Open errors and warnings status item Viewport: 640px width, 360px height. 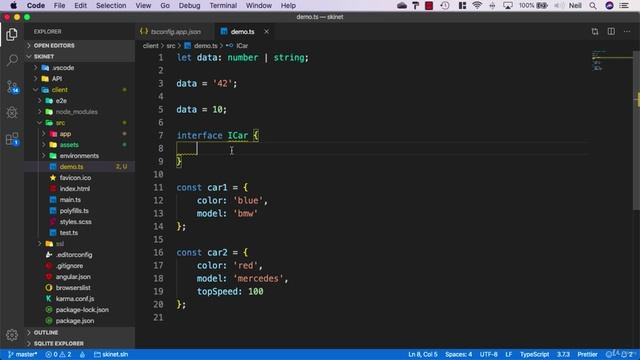coord(58,354)
